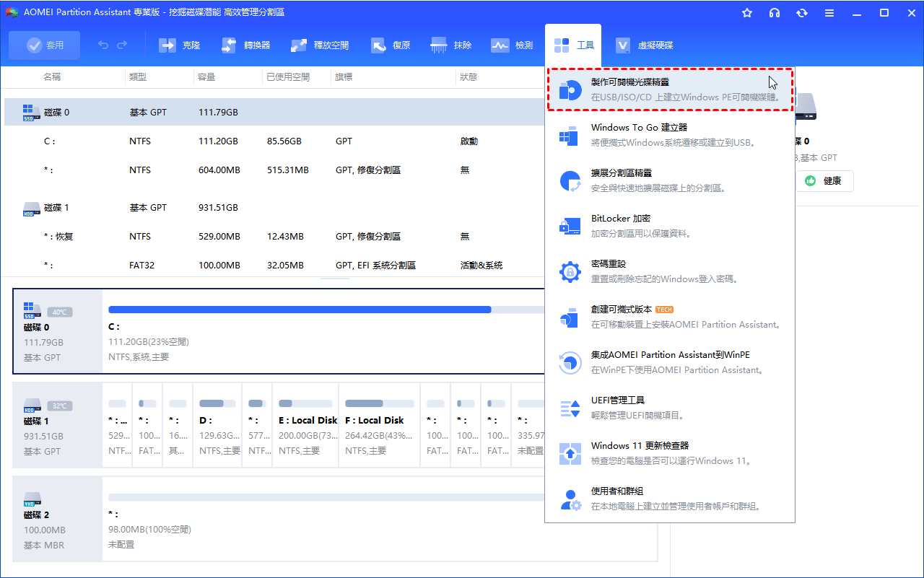Click the Free up space (釋放空間) icon
The image size is (924, 578).
pos(299,45)
